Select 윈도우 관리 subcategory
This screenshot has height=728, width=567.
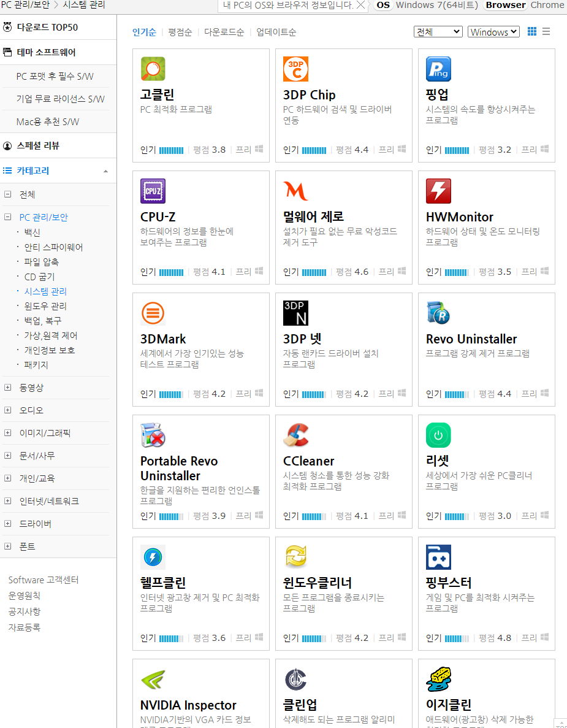[45, 306]
